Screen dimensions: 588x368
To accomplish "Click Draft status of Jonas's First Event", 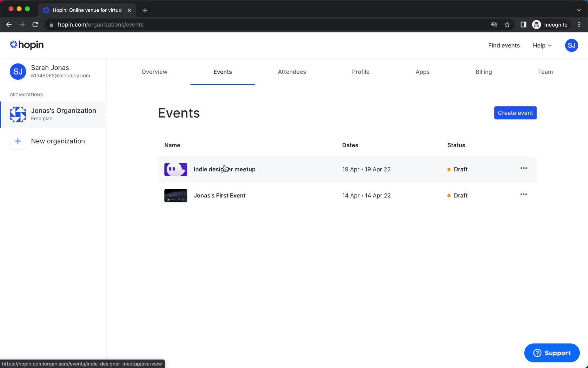I will click(457, 195).
